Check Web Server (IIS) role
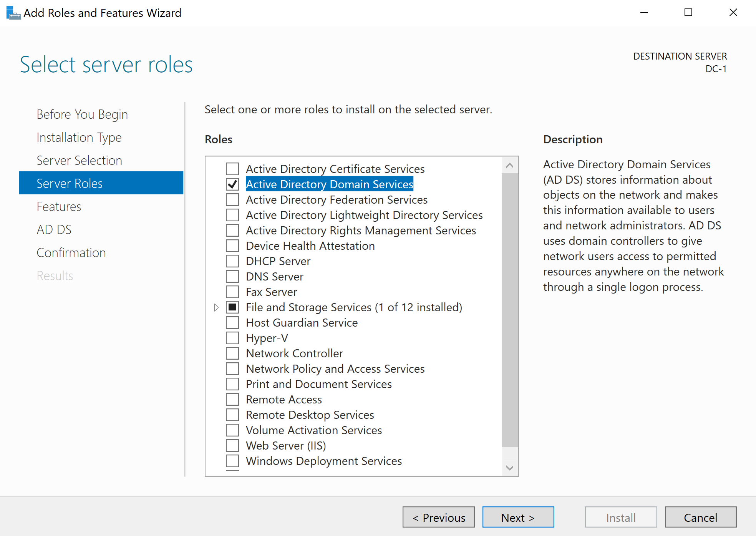Screen dimensions: 756x536 [232, 446]
